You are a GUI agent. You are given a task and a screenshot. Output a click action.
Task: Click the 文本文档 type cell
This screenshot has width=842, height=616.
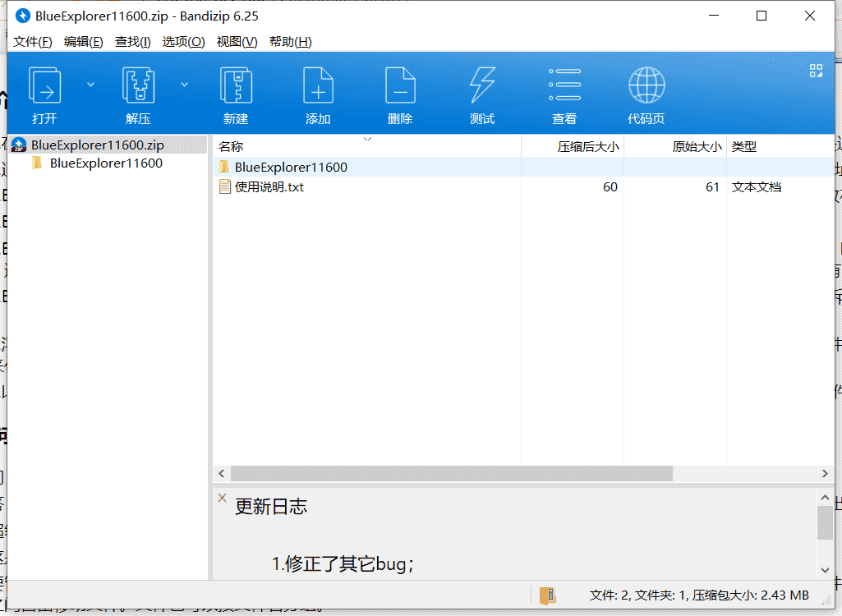coord(756,187)
